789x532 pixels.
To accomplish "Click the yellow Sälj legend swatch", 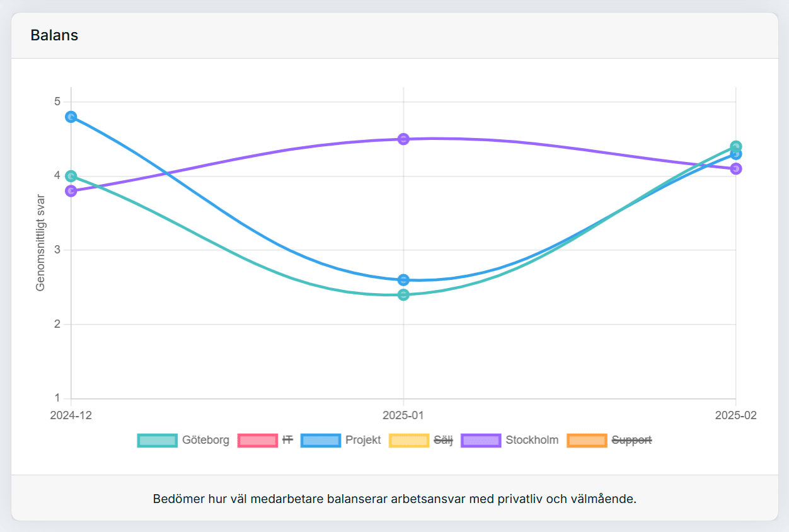I will pos(409,441).
